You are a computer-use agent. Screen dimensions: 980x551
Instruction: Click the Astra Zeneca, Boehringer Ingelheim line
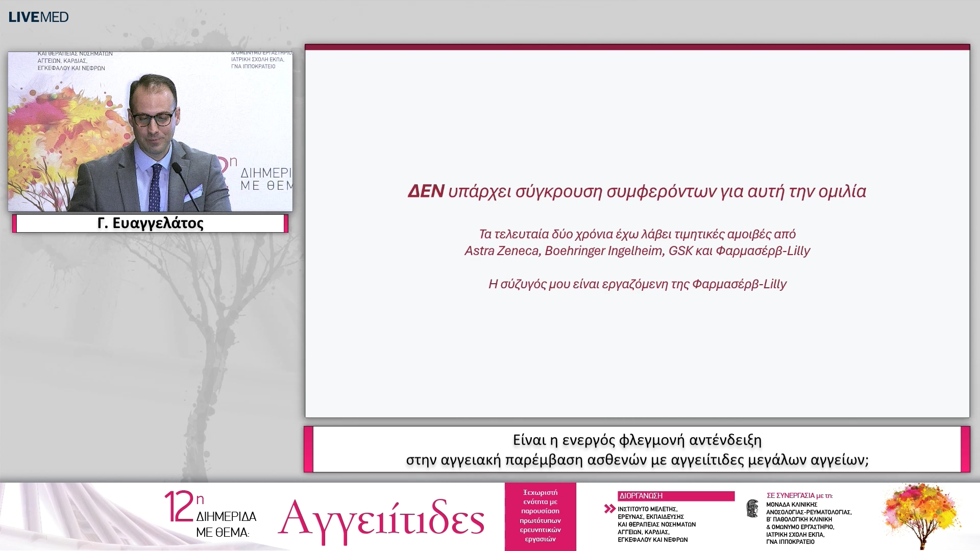[637, 251]
